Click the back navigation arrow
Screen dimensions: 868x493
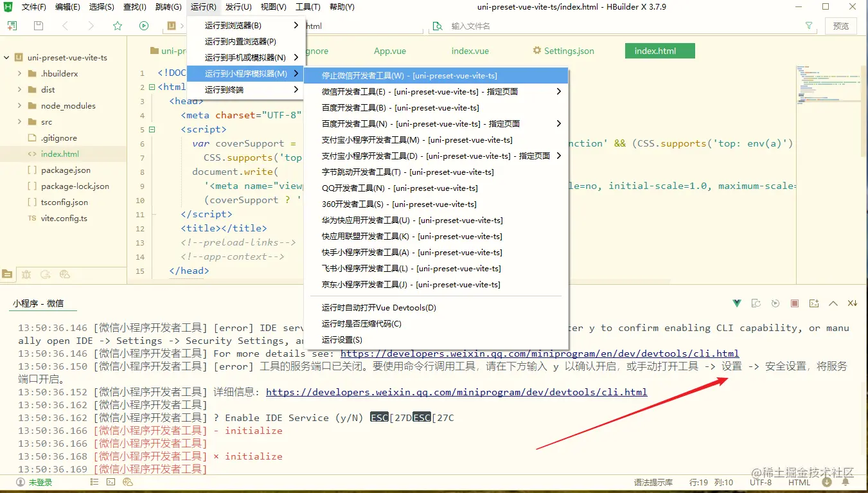pyautogui.click(x=65, y=26)
